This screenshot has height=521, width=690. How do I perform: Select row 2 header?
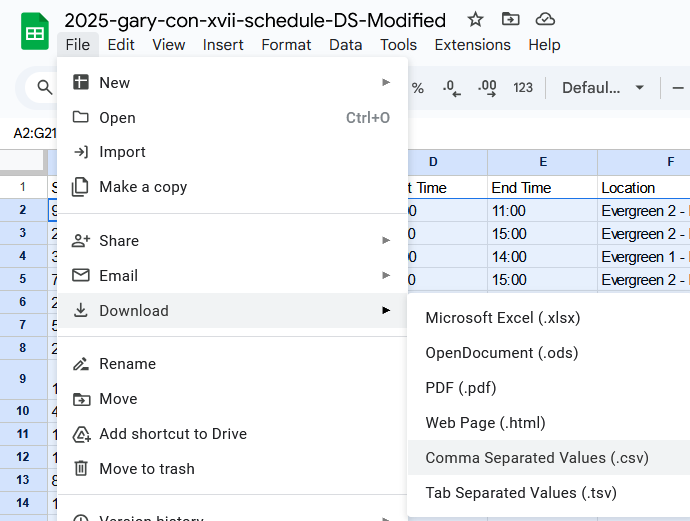click(23, 210)
